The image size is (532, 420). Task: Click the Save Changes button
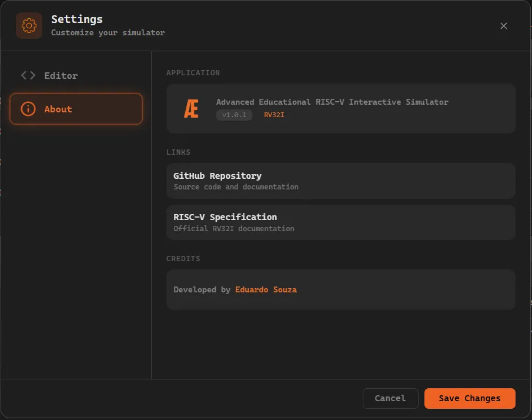click(469, 398)
